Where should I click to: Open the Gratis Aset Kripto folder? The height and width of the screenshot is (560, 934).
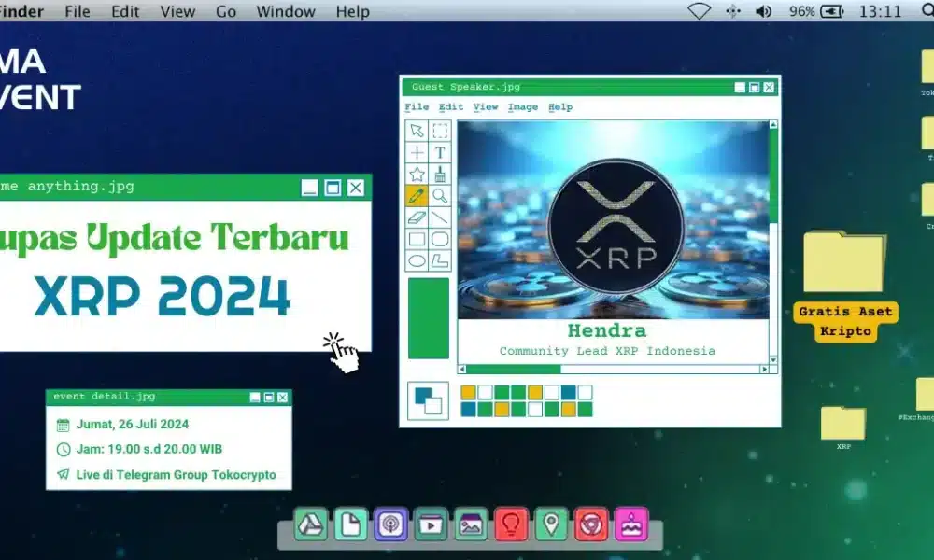pos(844,262)
